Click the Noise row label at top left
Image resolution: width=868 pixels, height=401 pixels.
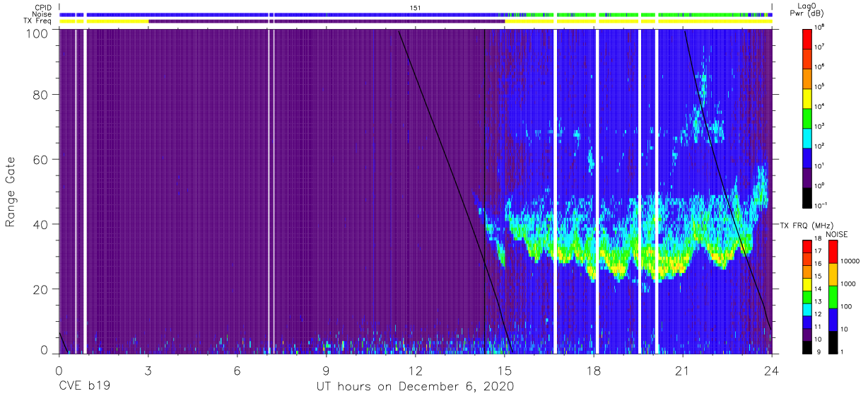43,14
